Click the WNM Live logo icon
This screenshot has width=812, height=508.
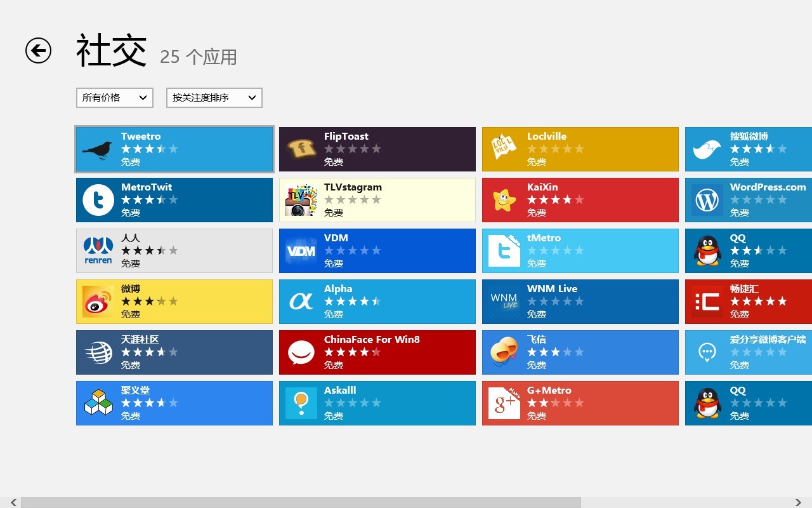pyautogui.click(x=504, y=302)
